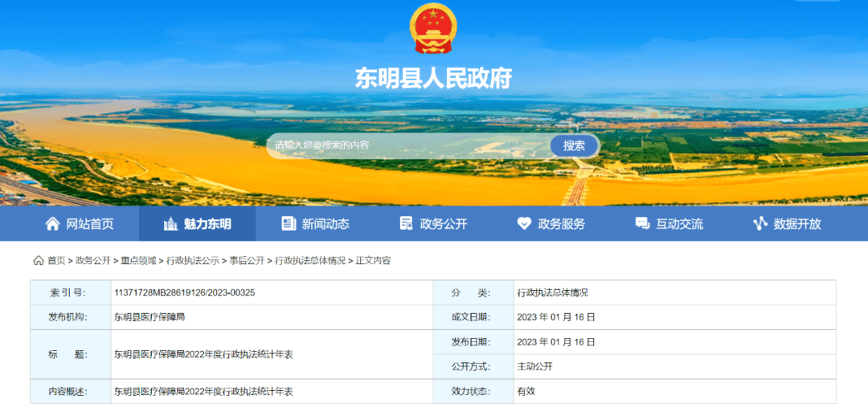
Task: Click the 发布日期 label cell
Action: tap(473, 342)
